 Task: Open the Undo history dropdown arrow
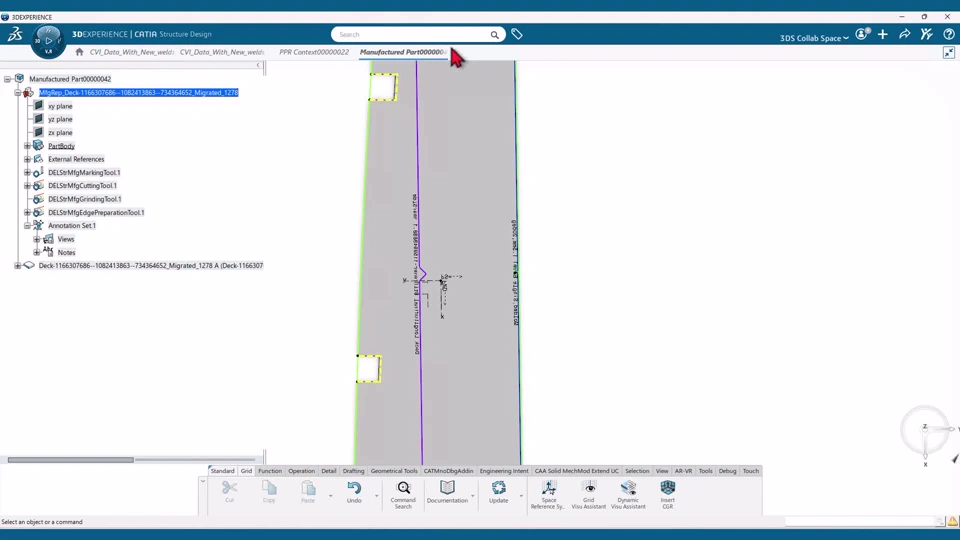point(377,496)
